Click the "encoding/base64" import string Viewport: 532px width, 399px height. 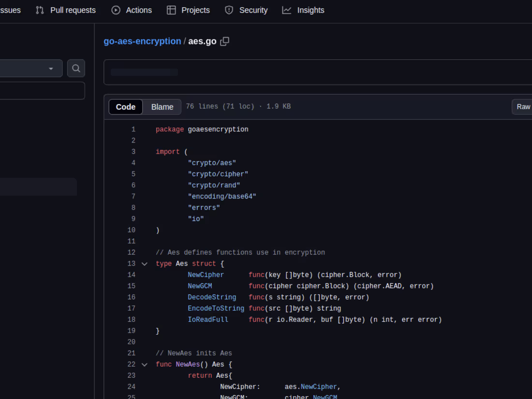click(x=222, y=197)
